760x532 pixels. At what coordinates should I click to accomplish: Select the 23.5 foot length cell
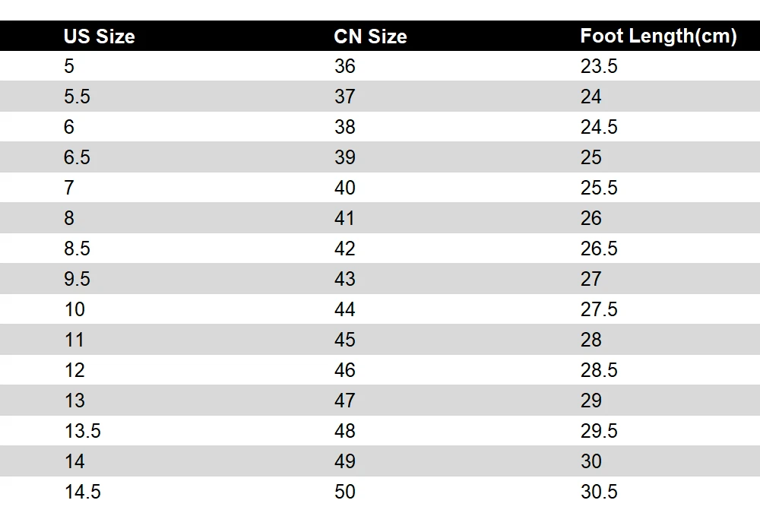click(599, 66)
